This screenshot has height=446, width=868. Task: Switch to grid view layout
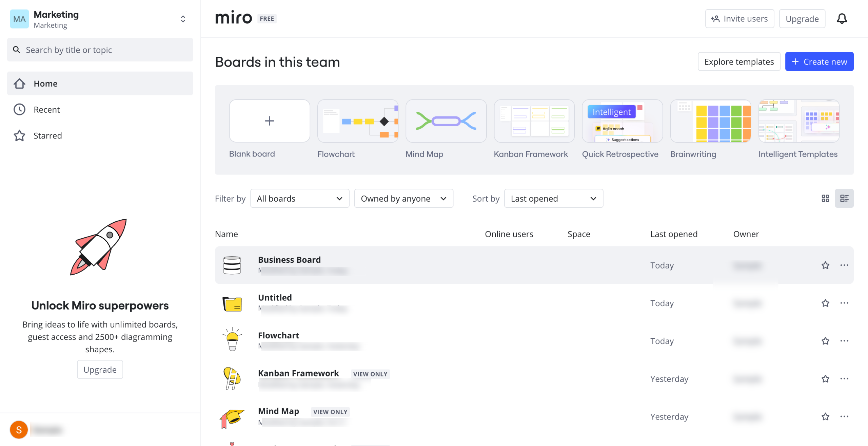[825, 199]
